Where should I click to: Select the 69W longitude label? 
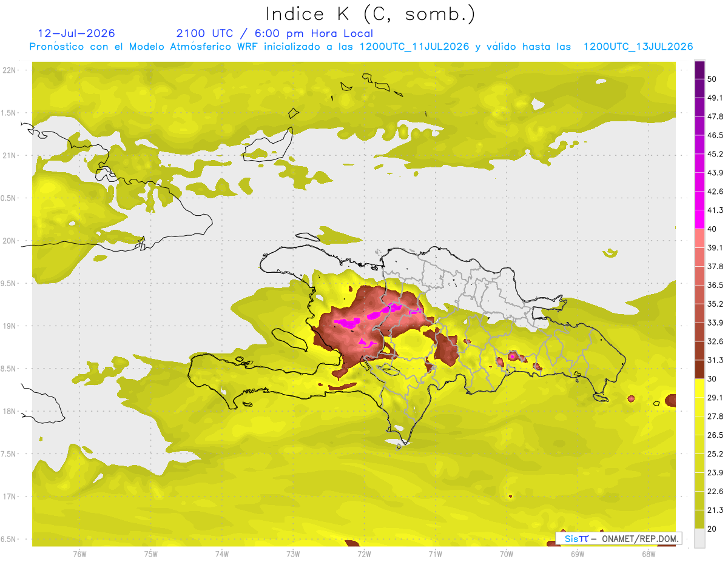578,554
